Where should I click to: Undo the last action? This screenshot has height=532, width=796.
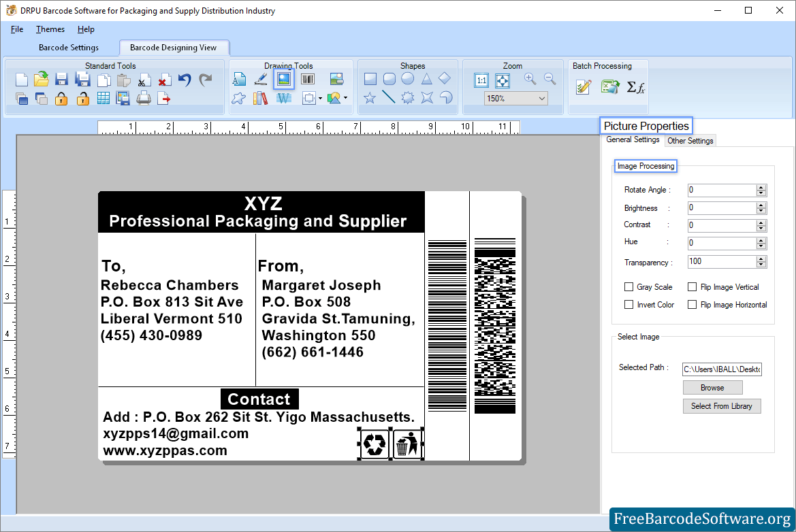pyautogui.click(x=185, y=80)
